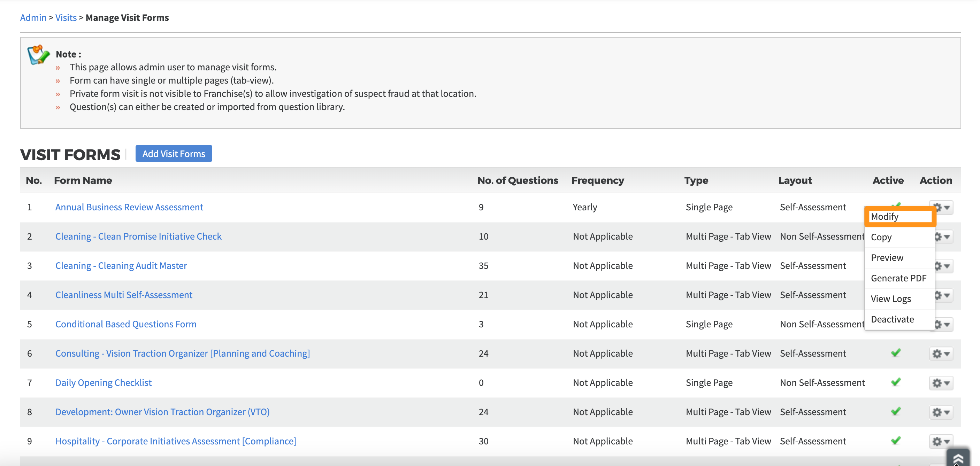Open Annual Business Review Assessment form
980x466 pixels.
(x=129, y=207)
